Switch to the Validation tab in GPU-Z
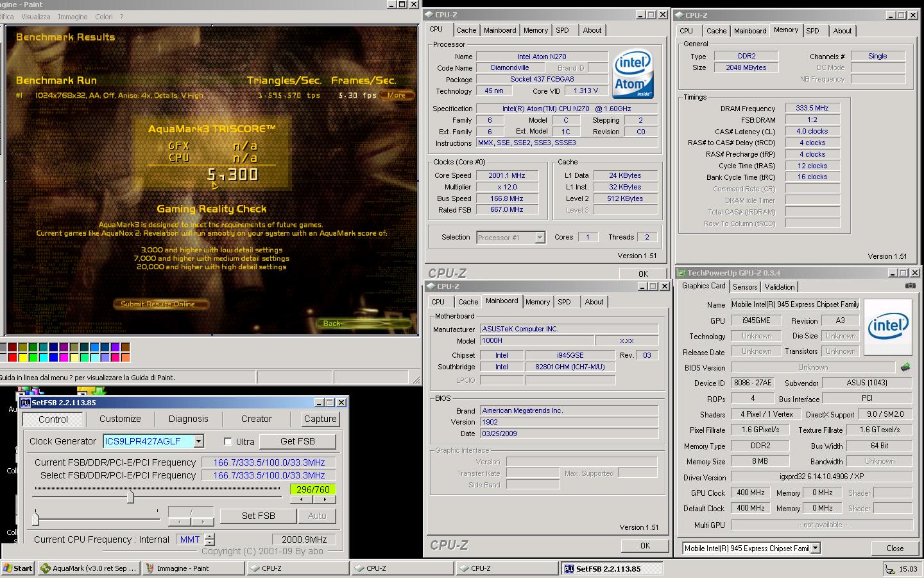The image size is (924, 578). pyautogui.click(x=780, y=287)
